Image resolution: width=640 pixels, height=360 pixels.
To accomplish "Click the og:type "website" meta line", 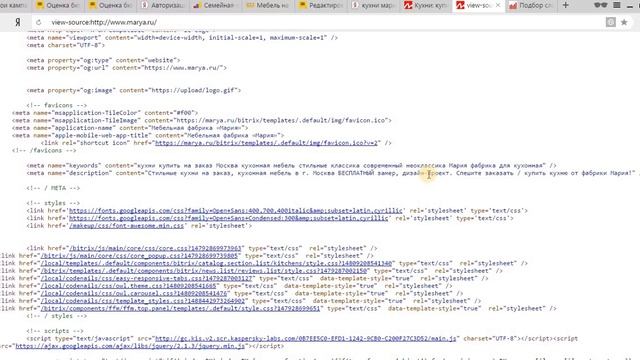I will tap(103, 60).
